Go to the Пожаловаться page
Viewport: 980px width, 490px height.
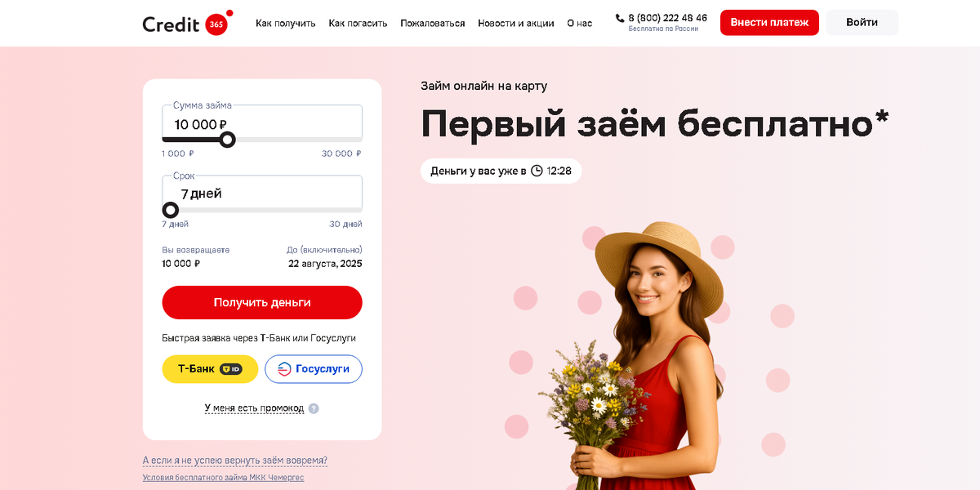coord(433,23)
